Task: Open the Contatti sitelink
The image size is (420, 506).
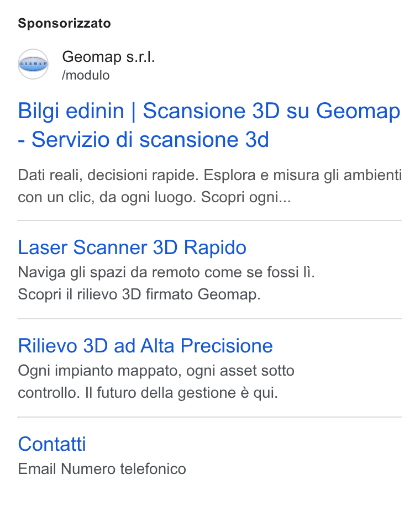Action: click(51, 444)
